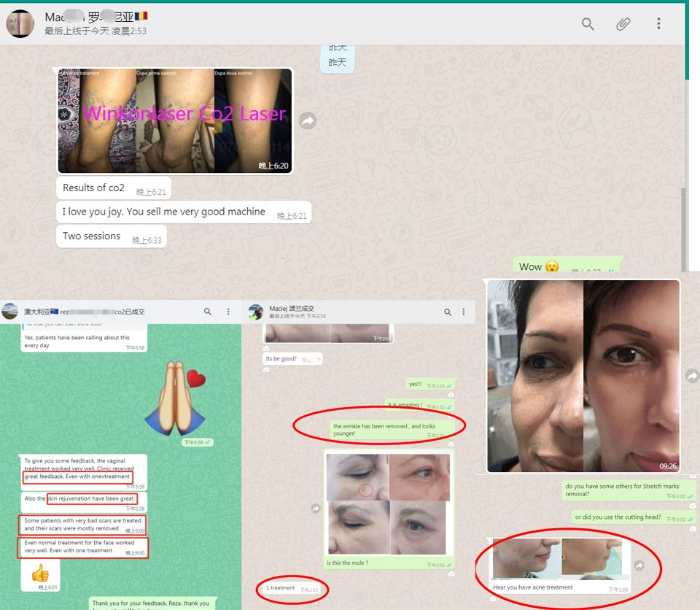Forward the Winkonlaser Co2 Laser image
The width and height of the screenshot is (700, 610).
point(308,121)
